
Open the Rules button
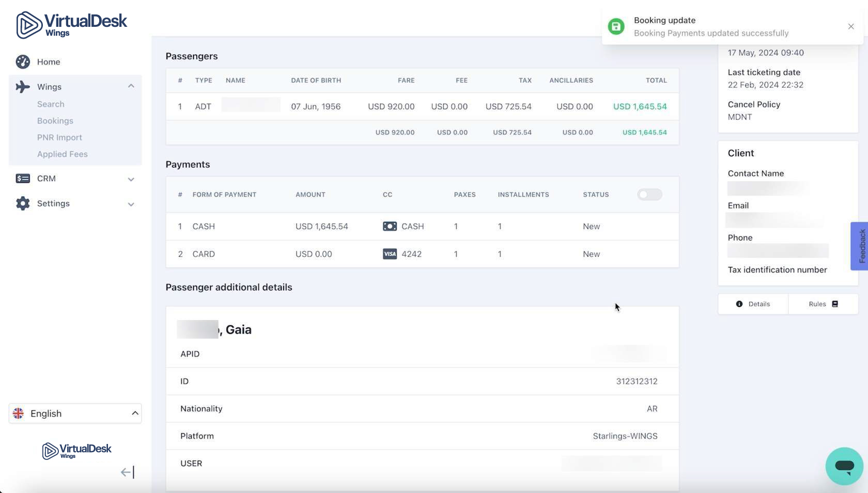[x=823, y=304]
